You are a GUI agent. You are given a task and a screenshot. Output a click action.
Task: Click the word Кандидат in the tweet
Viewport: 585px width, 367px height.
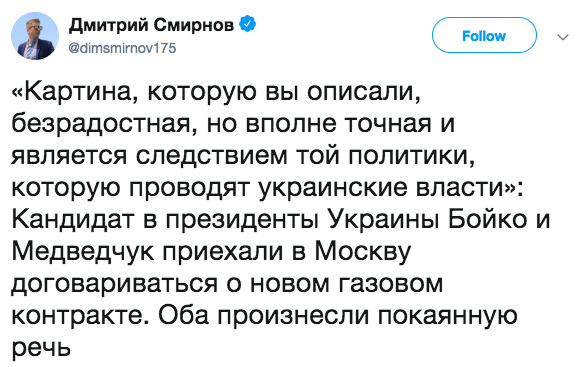(73, 220)
